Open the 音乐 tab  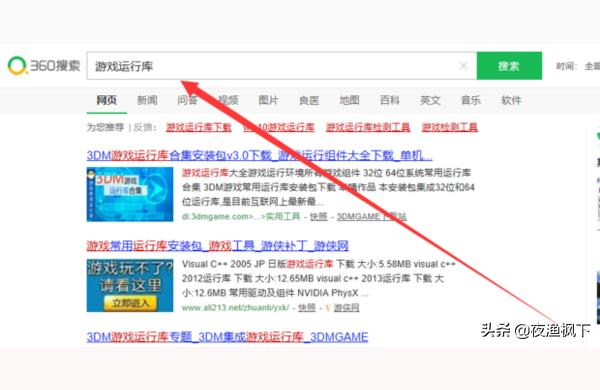pos(471,100)
